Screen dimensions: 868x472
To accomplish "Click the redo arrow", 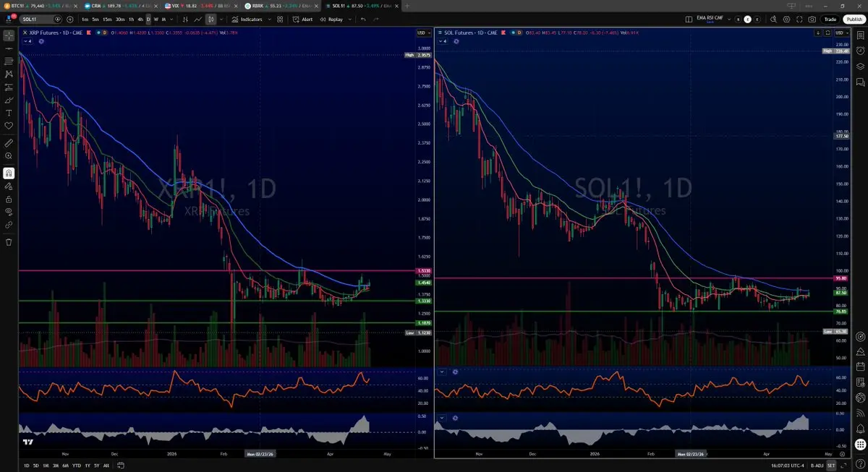I will (378, 20).
